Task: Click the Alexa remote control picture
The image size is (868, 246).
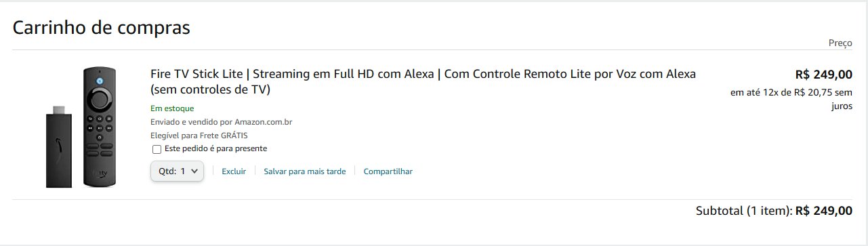Action: (x=99, y=127)
